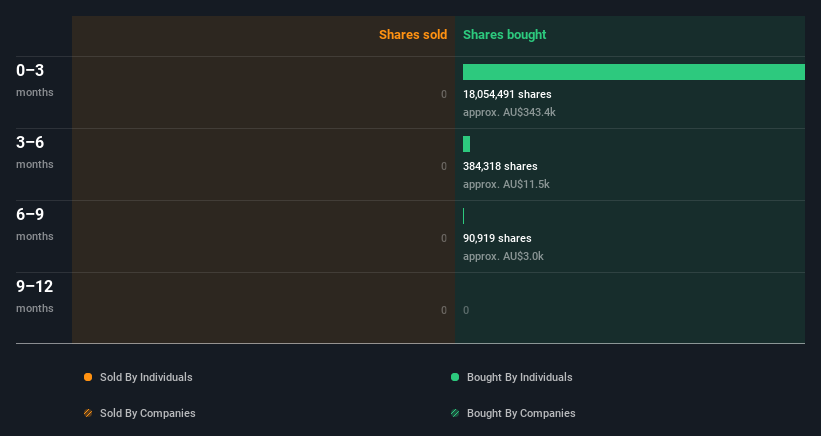This screenshot has height=436, width=821.
Task: Click the striped Sold By Companies legend icon
Action: tap(88, 413)
